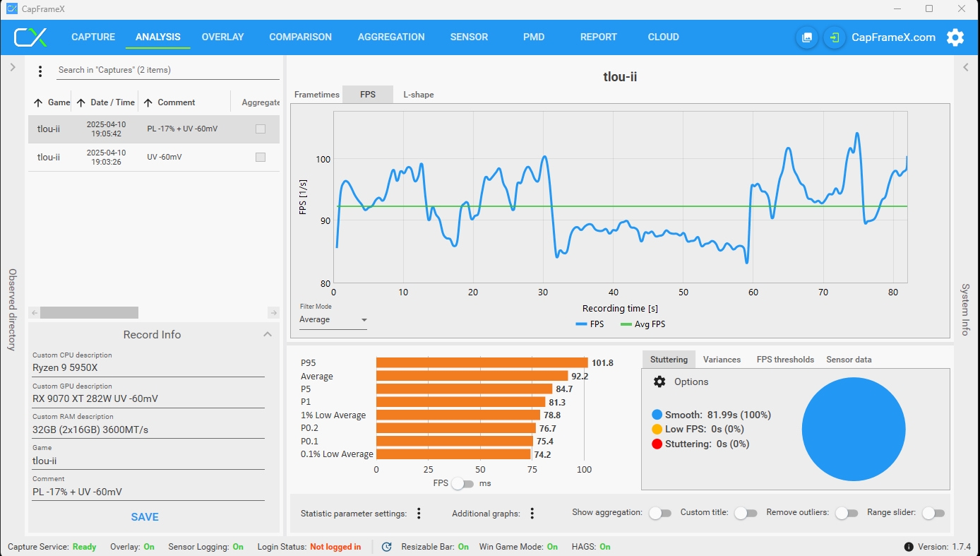Toggle the Range slider switch
The height and width of the screenshot is (556, 980).
pos(933,513)
